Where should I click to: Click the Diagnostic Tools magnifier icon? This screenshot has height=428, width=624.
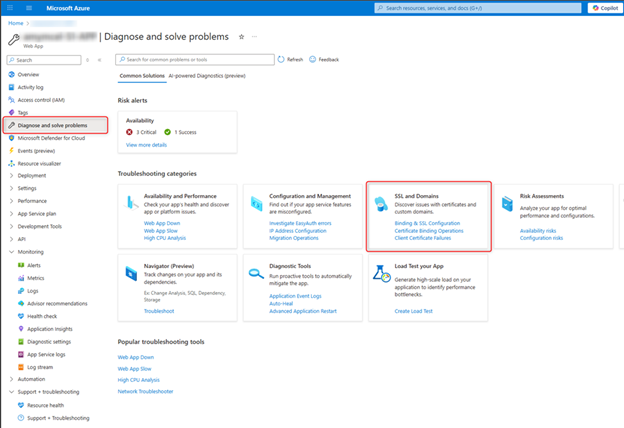(256, 274)
